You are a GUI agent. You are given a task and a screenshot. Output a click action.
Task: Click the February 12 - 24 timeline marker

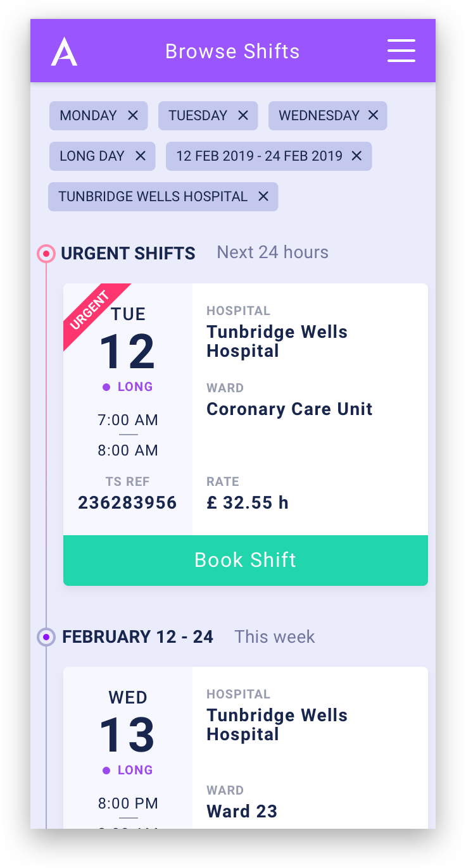tap(46, 636)
